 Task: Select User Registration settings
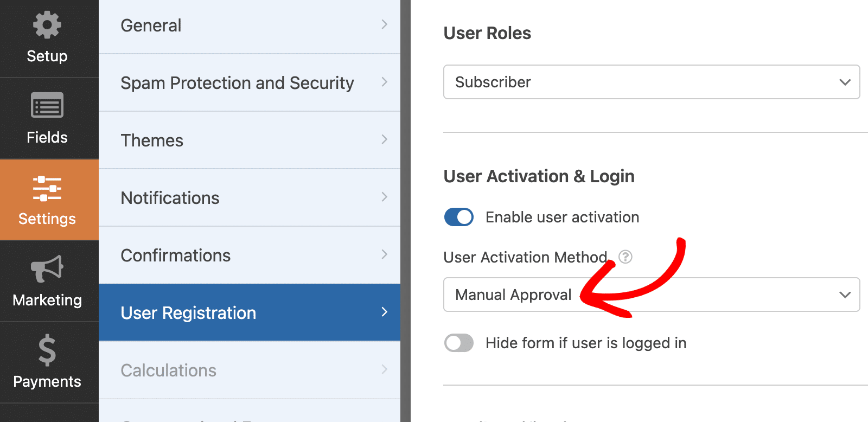pos(250,313)
